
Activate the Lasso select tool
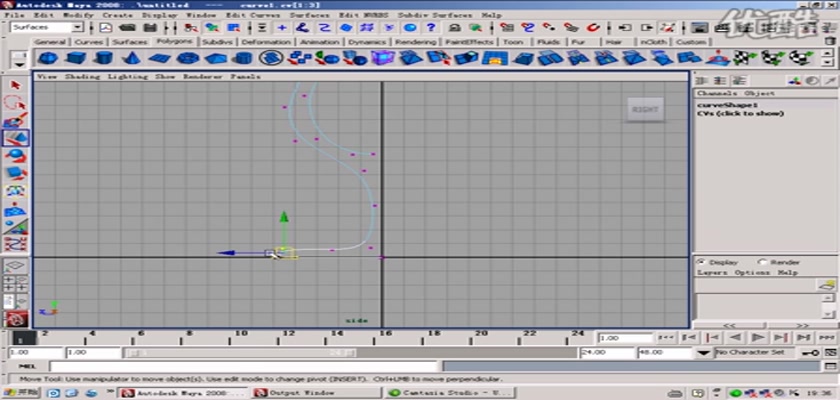pos(16,103)
